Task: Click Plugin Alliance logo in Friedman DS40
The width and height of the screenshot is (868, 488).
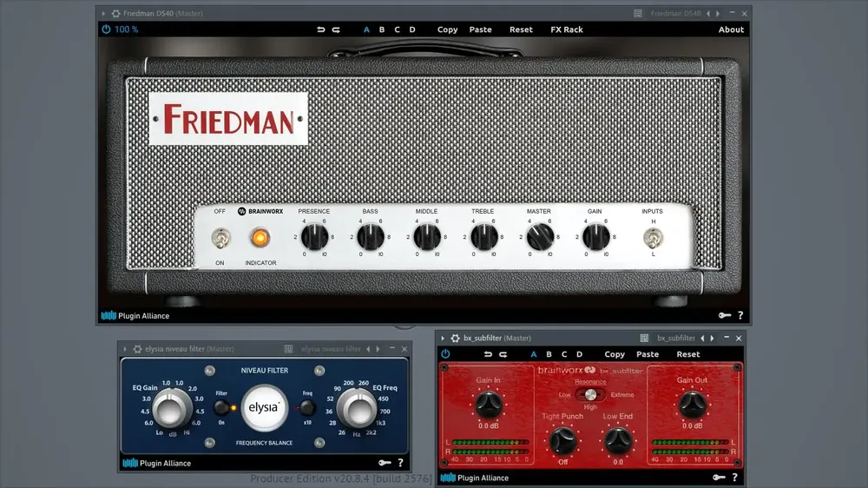Action: tap(135, 316)
